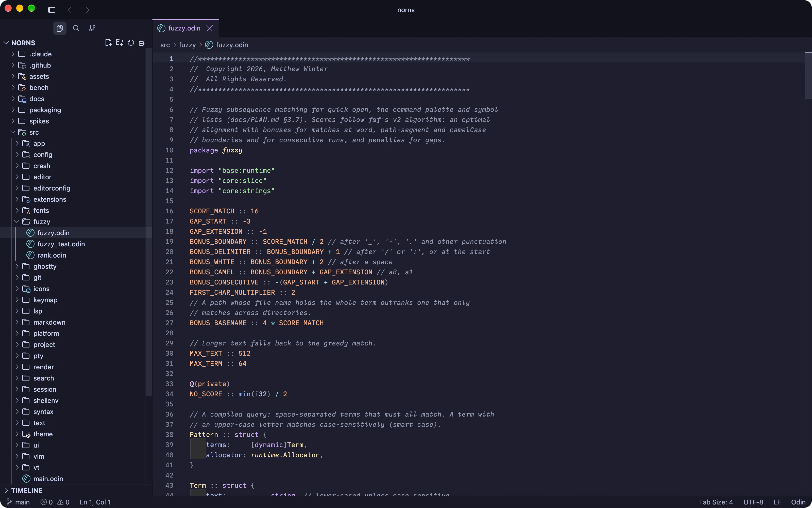Click the bench folder icon
Image resolution: width=812 pixels, height=508 pixels.
click(22, 88)
